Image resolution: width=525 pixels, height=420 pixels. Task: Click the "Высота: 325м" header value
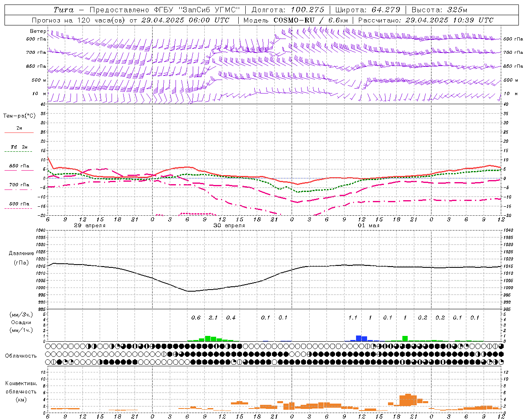(439, 10)
